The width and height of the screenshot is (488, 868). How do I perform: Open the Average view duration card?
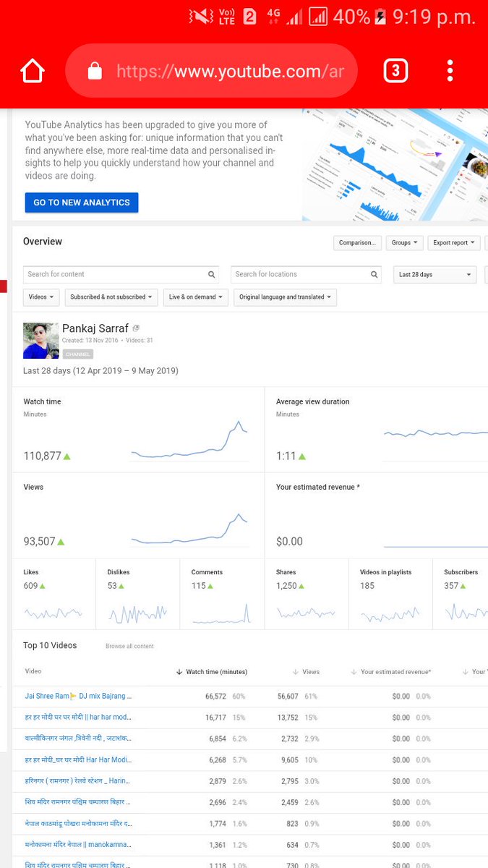377,430
